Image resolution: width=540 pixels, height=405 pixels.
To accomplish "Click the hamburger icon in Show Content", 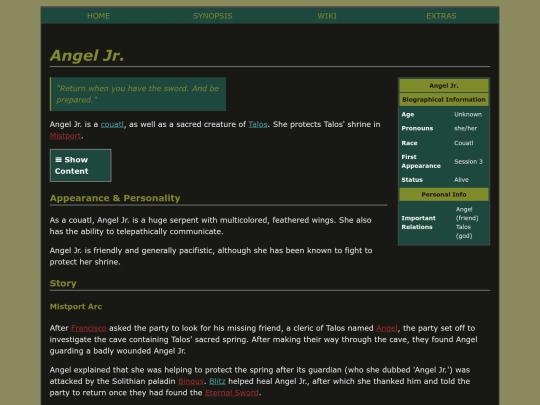I will pyautogui.click(x=59, y=159).
